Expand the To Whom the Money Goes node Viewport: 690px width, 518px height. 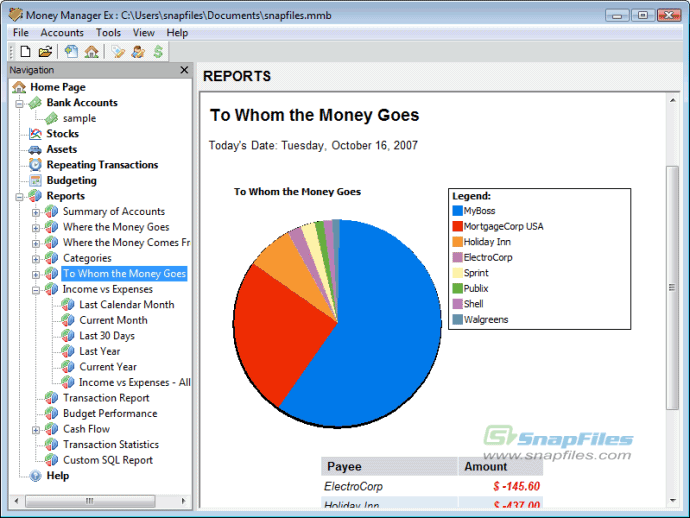pos(36,275)
